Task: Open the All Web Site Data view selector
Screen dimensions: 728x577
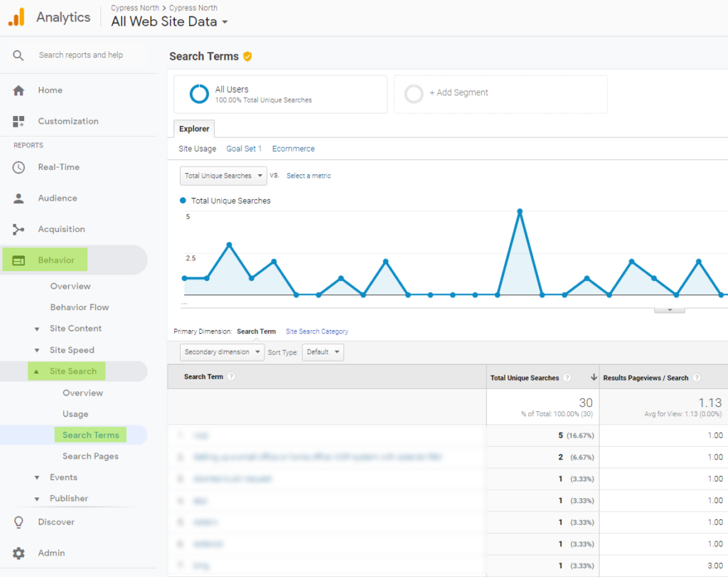Action: (x=169, y=22)
